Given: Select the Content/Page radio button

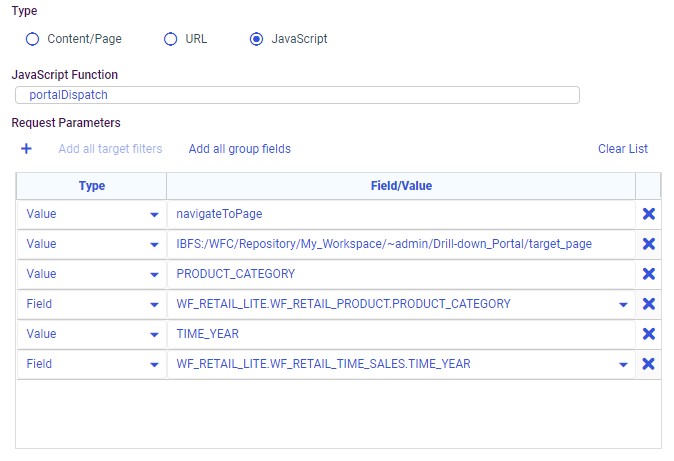Looking at the screenshot, I should 32,39.
